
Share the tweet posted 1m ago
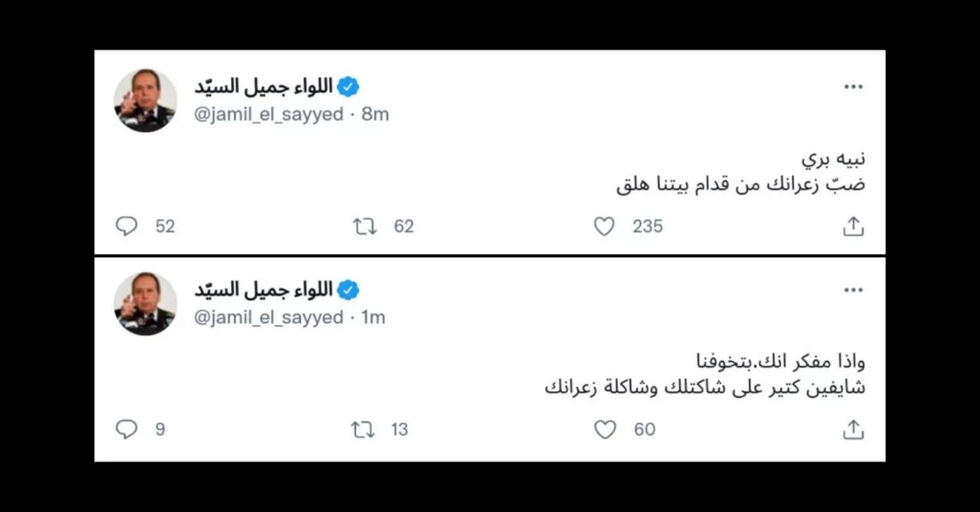[x=853, y=430]
